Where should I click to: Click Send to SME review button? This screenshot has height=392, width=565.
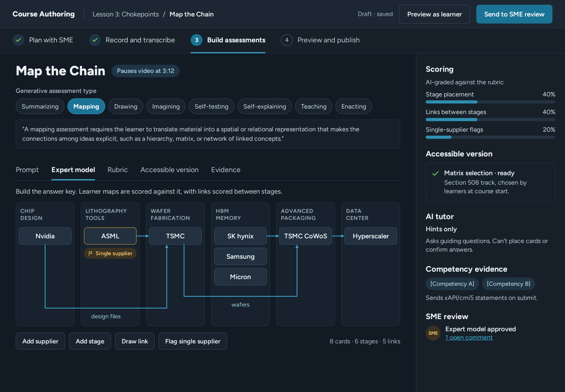point(514,14)
